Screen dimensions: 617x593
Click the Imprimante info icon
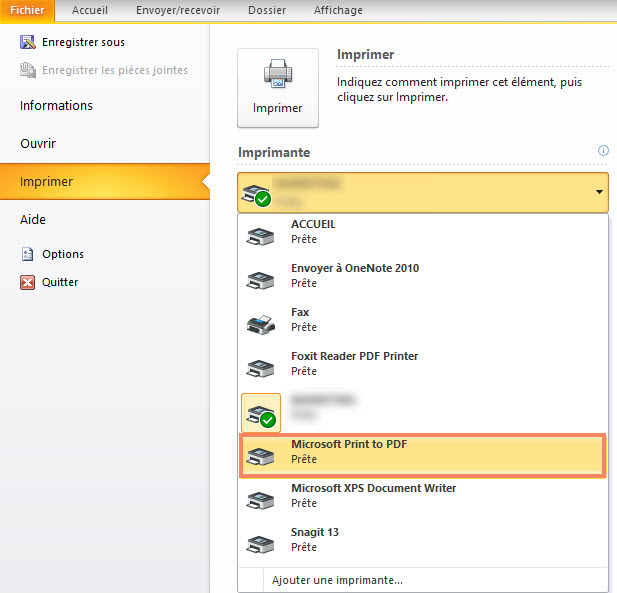click(603, 150)
